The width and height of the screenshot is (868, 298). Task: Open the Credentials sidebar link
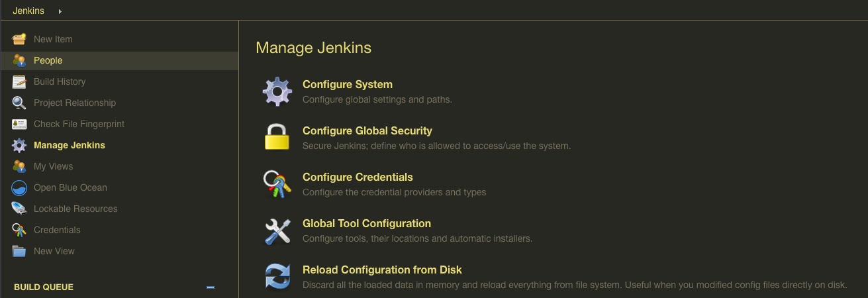57,230
